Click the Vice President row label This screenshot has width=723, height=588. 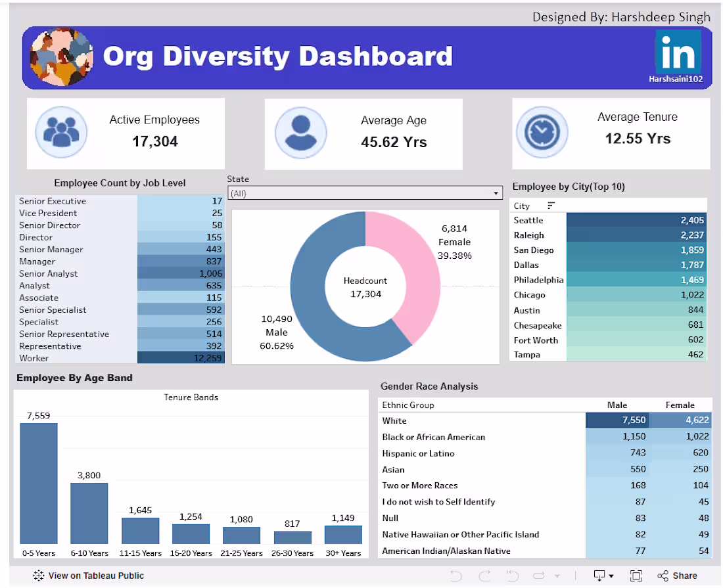(x=48, y=214)
